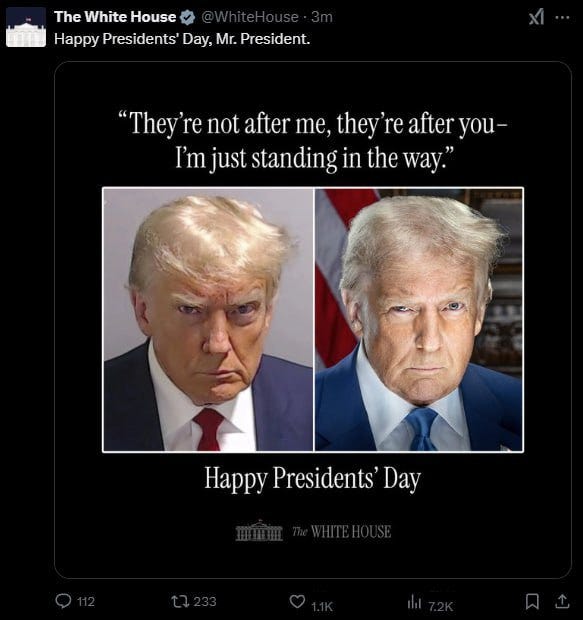The image size is (583, 620).
Task: Click the Grok explain post icon
Action: [537, 17]
